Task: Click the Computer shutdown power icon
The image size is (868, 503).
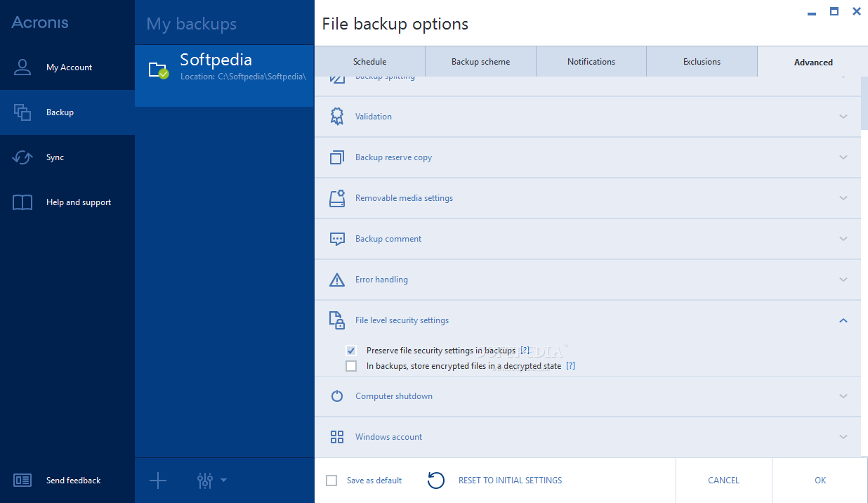Action: [x=337, y=396]
